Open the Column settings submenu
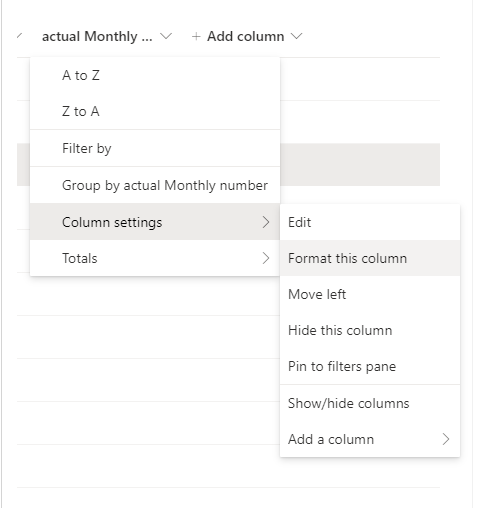The height and width of the screenshot is (508, 481). [155, 222]
